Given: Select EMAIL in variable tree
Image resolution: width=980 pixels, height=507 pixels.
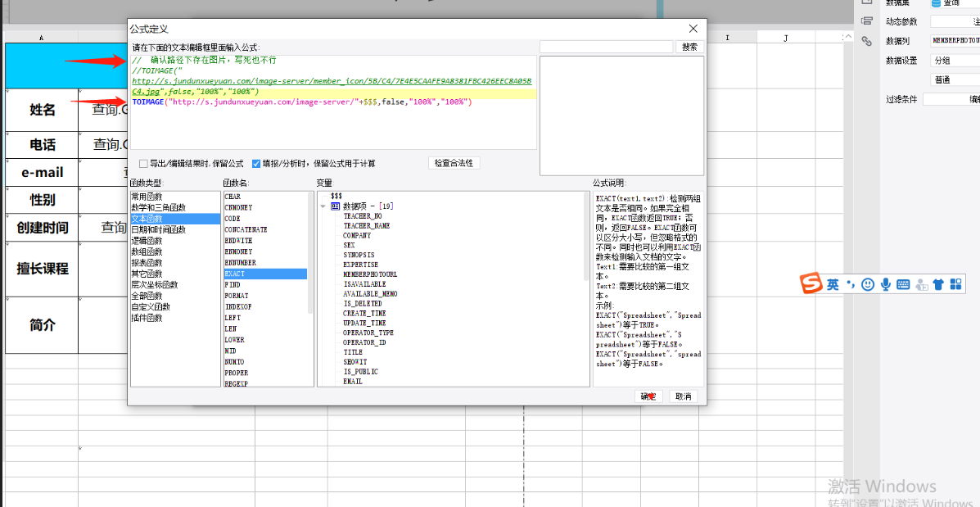Looking at the screenshot, I should click(353, 381).
